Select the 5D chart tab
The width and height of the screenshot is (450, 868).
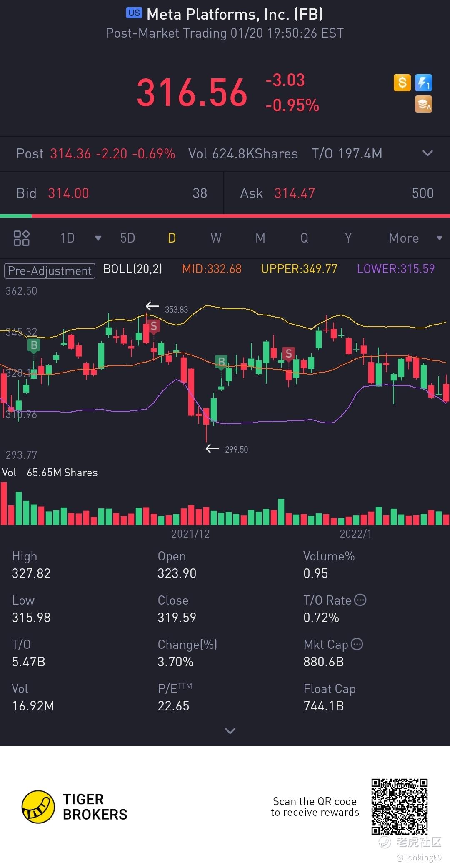click(127, 238)
